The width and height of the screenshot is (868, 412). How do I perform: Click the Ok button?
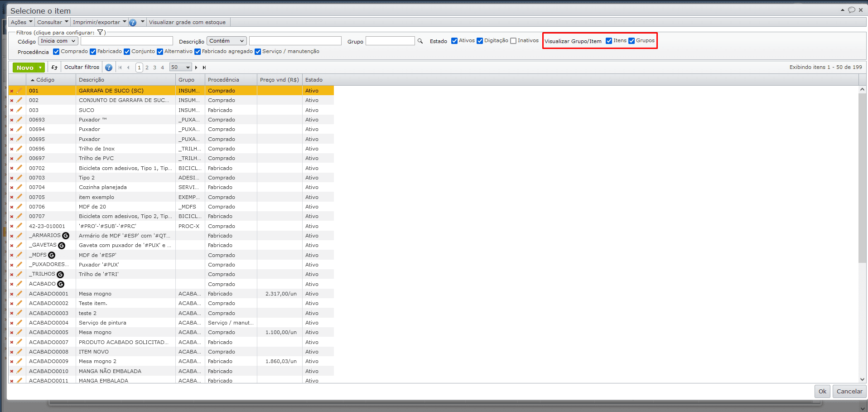(822, 392)
